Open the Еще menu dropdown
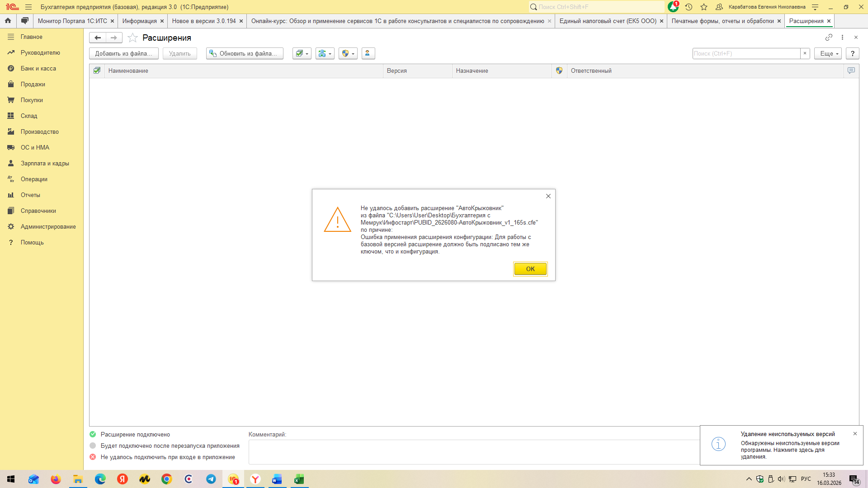The width and height of the screenshot is (868, 488). (828, 53)
